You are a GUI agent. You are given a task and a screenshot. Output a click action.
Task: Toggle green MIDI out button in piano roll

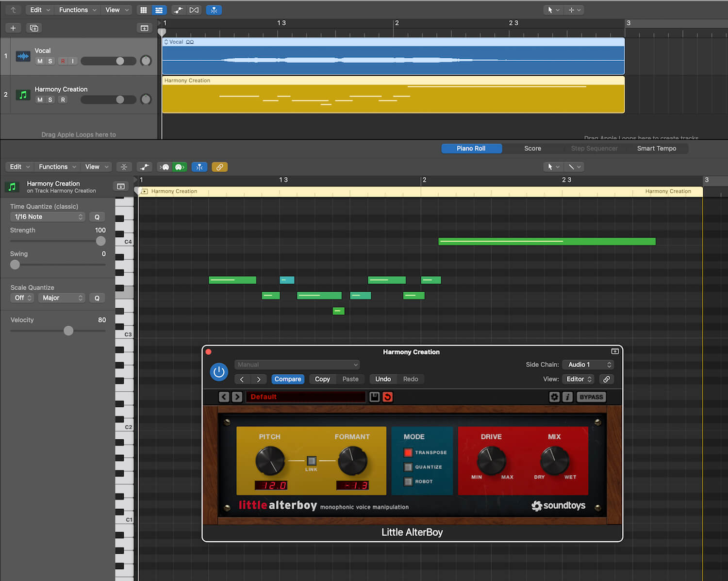point(180,167)
